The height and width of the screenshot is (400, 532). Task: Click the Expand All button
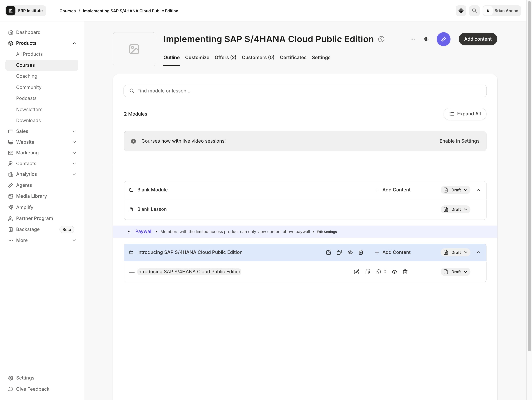coord(465,114)
